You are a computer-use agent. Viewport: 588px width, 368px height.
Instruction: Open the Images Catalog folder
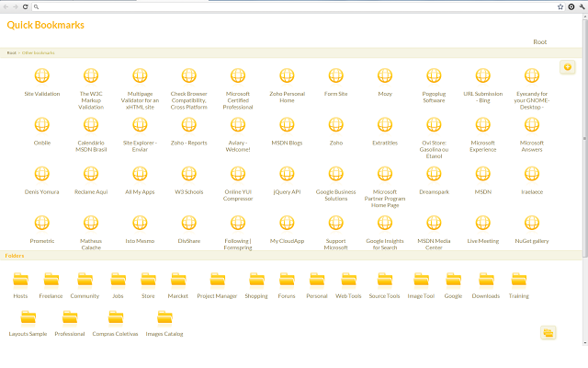164,323
